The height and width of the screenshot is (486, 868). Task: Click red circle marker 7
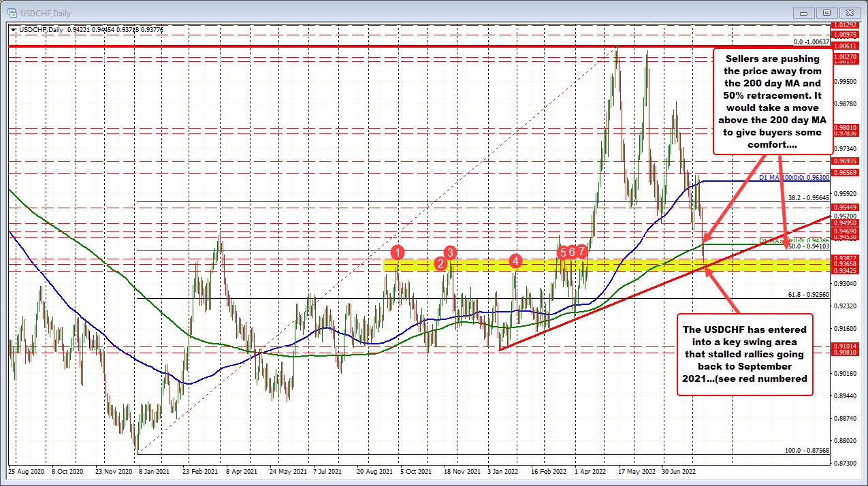click(581, 251)
